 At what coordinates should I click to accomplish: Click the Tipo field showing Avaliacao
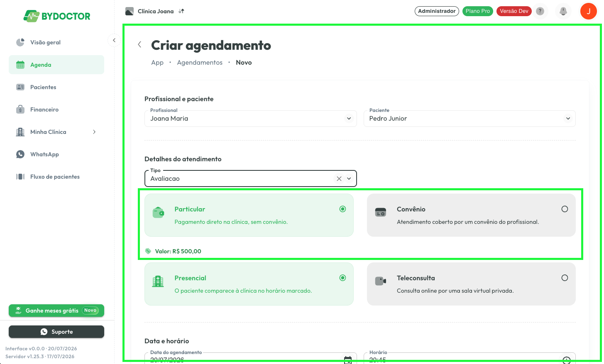251,179
